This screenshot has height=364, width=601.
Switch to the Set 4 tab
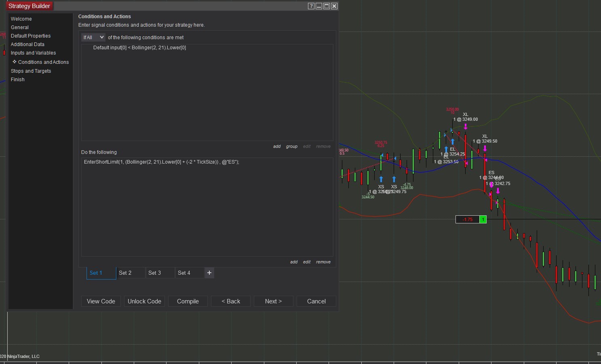190,273
